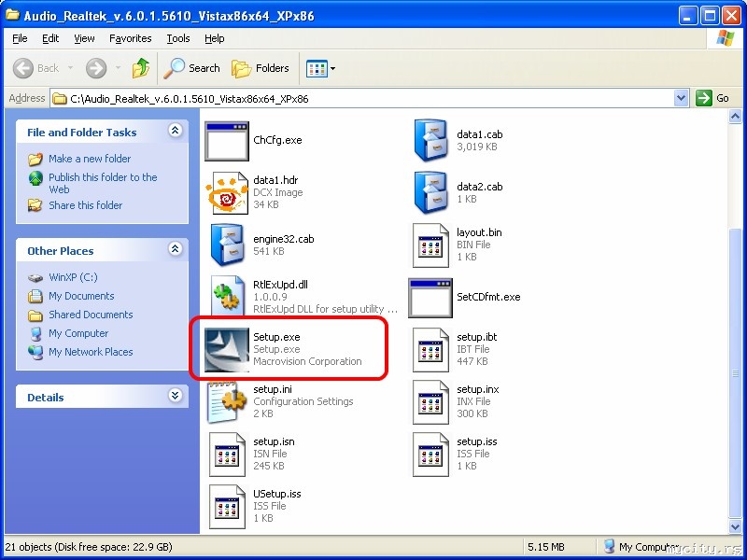
Task: Expand the Details panel
Action: [176, 395]
